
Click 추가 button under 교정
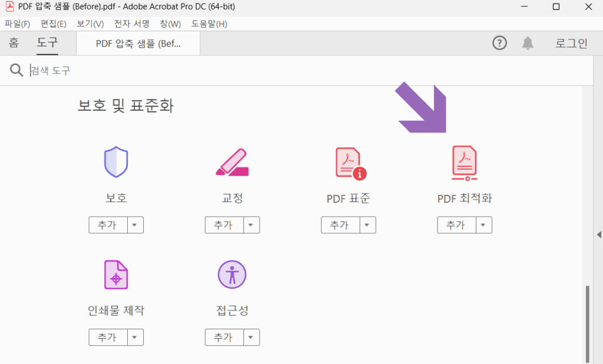pos(224,225)
